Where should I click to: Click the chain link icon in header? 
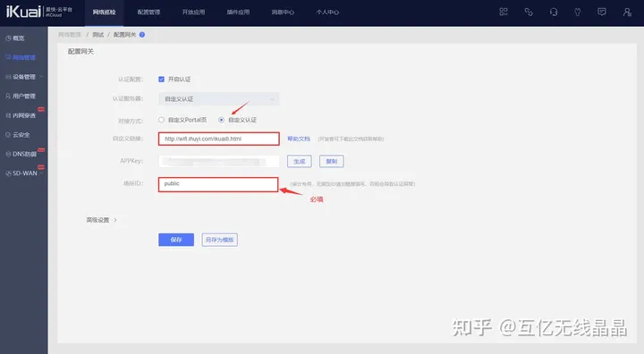click(529, 12)
